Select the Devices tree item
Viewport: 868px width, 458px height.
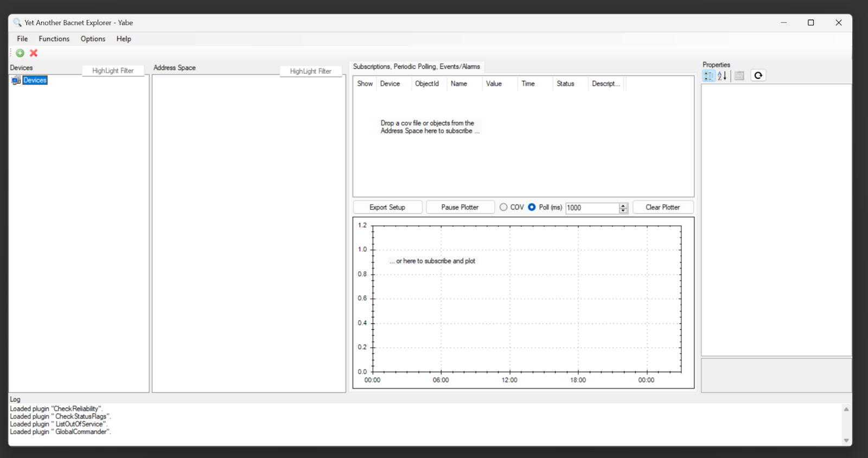click(35, 80)
